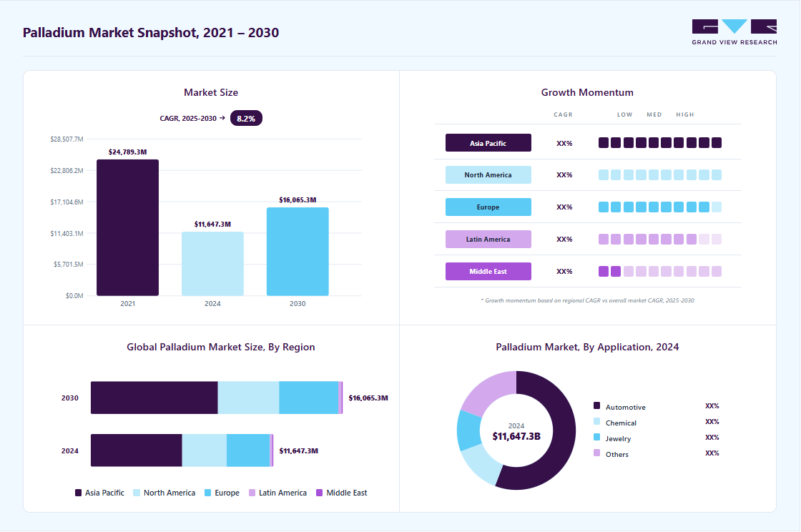Image resolution: width=801 pixels, height=532 pixels.
Task: Click the Latin America growth momentum label
Action: [x=488, y=239]
